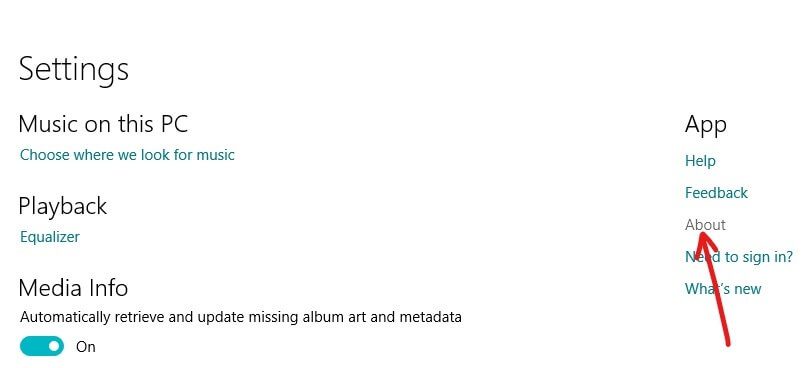Open the What's new link
810x368 pixels.
click(723, 288)
